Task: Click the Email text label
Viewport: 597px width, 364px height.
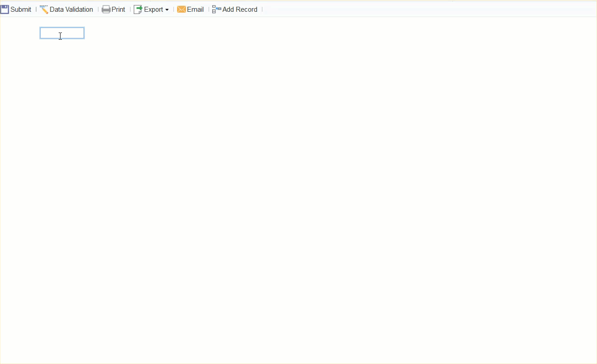Action: 196,9
